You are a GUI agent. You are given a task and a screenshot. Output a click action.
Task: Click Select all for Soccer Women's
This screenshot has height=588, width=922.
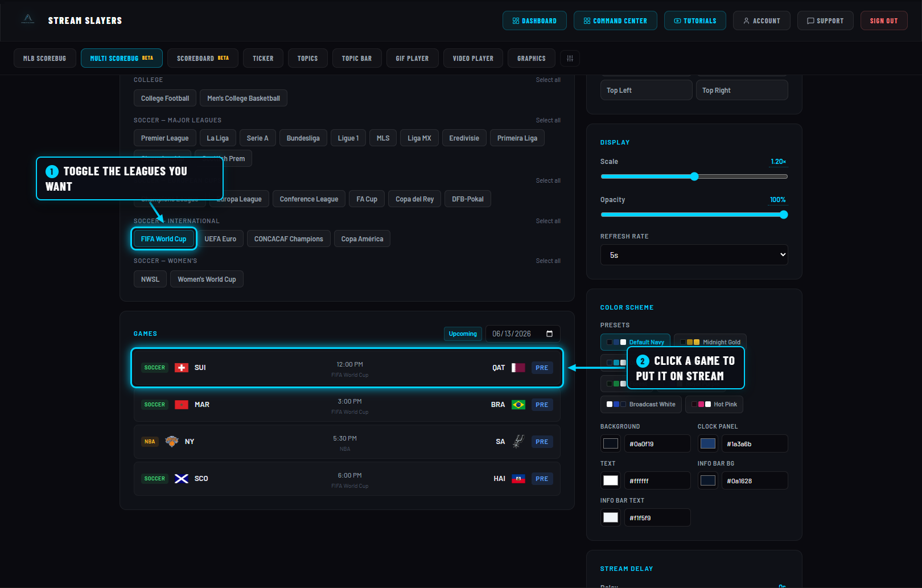548,261
